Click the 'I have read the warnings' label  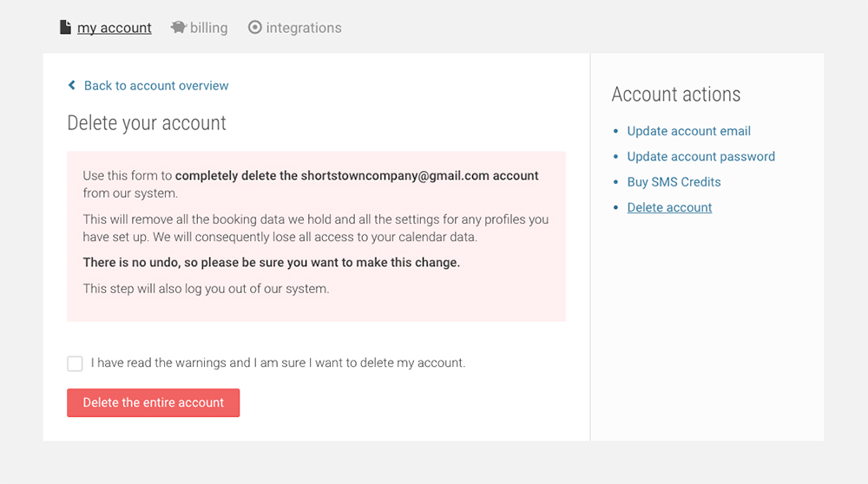click(x=278, y=363)
